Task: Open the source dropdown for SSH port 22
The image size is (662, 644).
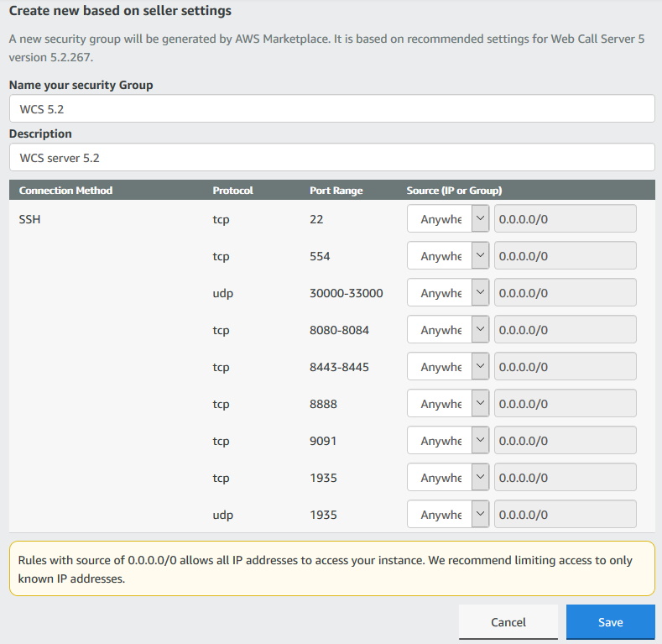Action: [447, 219]
